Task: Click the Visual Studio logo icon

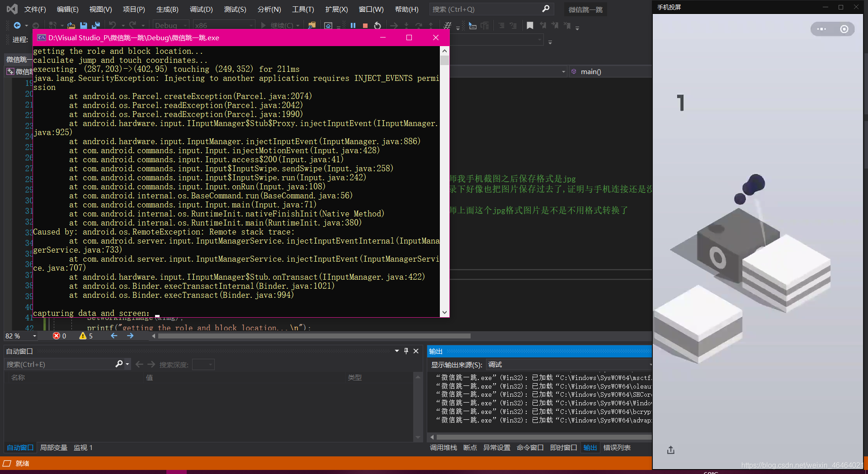Action: point(12,9)
